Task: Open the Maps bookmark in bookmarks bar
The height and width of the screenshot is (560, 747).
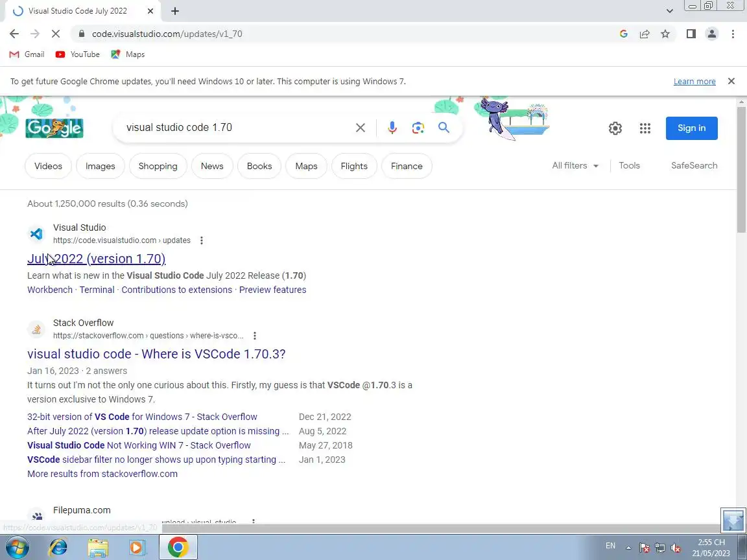Action: 128,54
